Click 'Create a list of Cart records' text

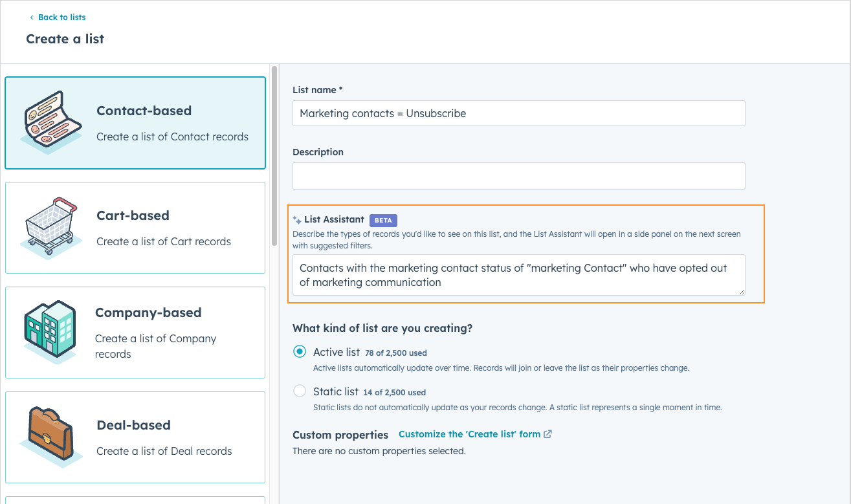point(164,241)
